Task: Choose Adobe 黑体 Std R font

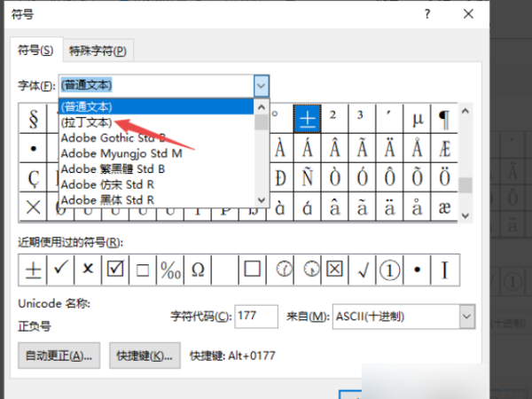Action: coord(156,200)
